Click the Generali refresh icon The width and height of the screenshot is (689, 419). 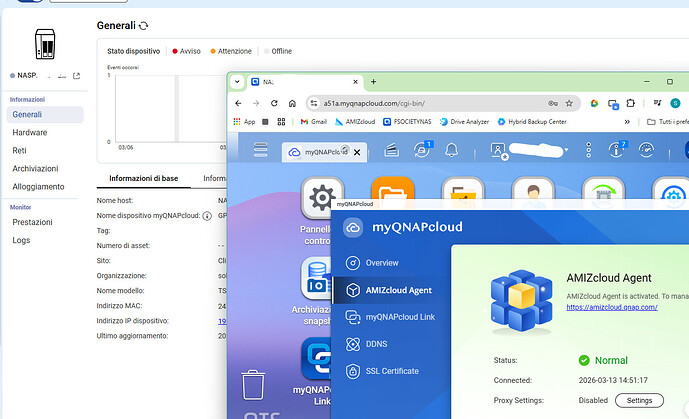144,25
